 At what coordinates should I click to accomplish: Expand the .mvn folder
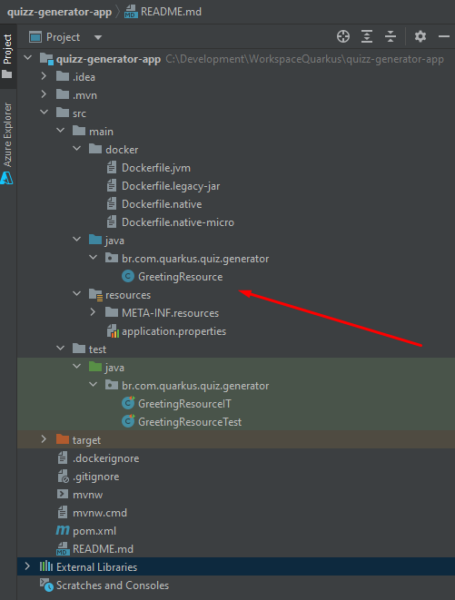point(44,94)
